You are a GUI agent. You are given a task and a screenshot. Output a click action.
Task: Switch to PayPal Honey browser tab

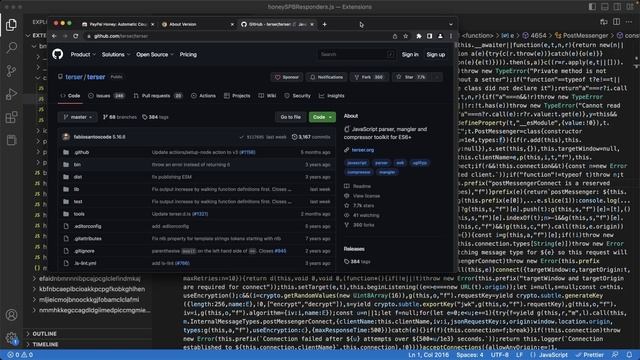[x=117, y=24]
